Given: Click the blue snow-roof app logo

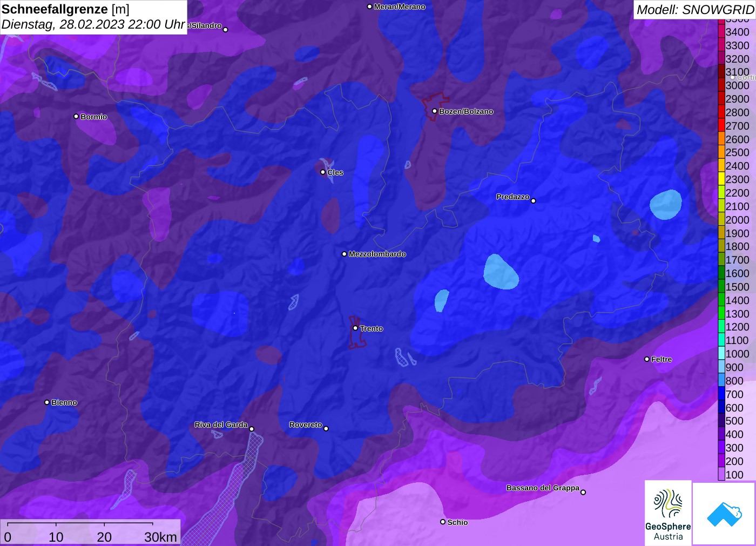Looking at the screenshot, I should [x=725, y=514].
